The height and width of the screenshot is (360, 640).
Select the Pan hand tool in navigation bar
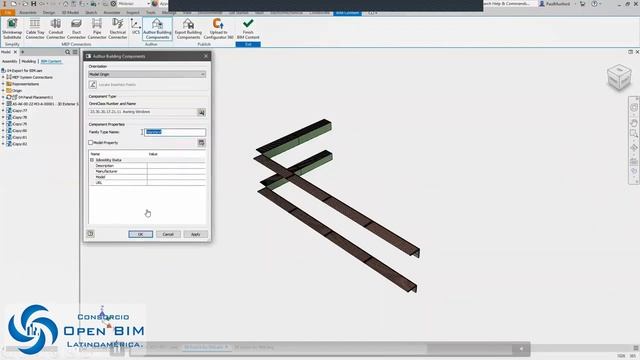pyautogui.click(x=633, y=122)
